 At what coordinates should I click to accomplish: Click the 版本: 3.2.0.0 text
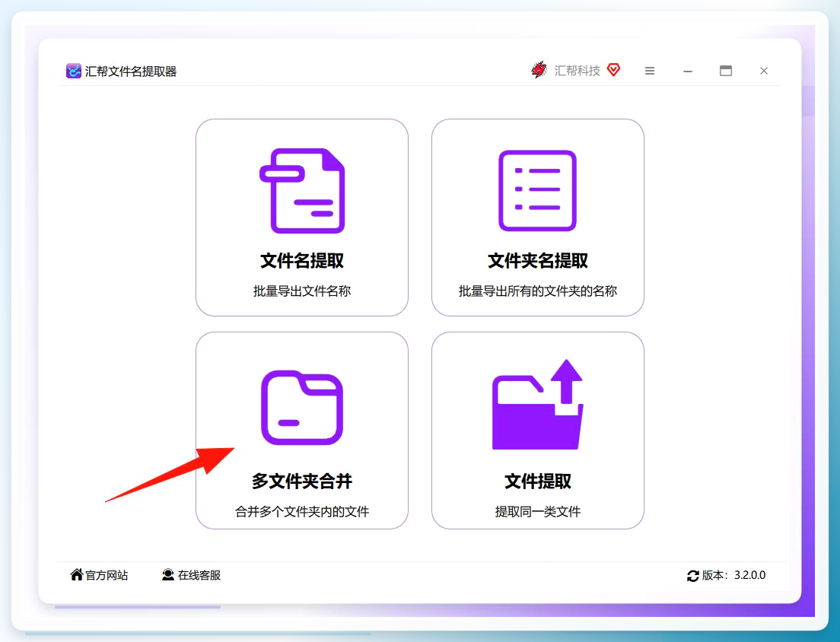733,575
